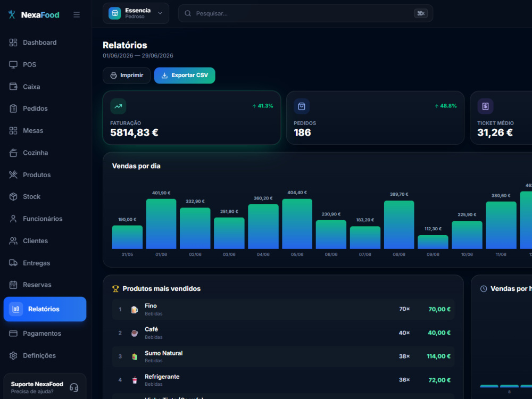Click the NexaFood logo icon
The image size is (532, 399).
[x=12, y=14]
